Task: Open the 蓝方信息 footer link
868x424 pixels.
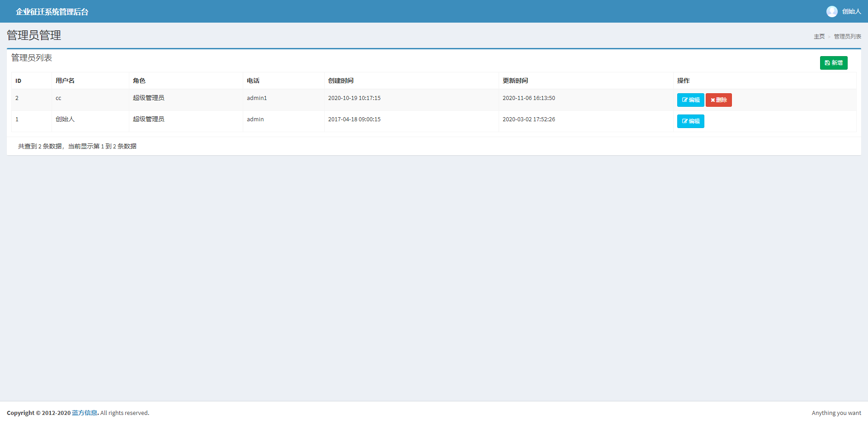Action: [x=85, y=413]
